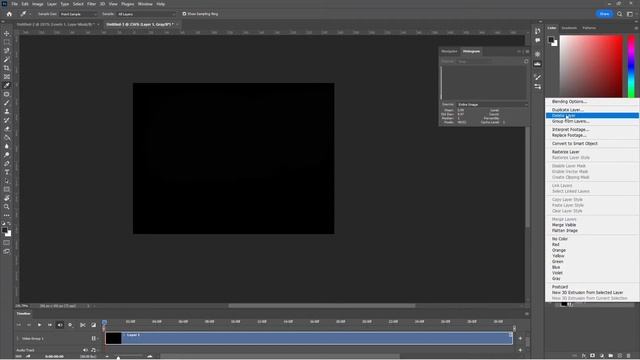640x360 pixels.
Task: Choose a transition in Timeline
Action: point(93,325)
